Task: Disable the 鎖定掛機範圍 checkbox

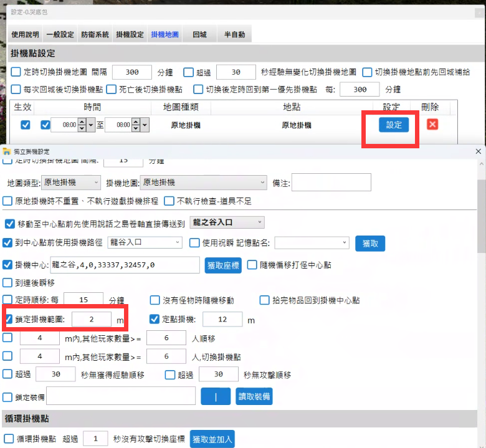Action: [8, 320]
